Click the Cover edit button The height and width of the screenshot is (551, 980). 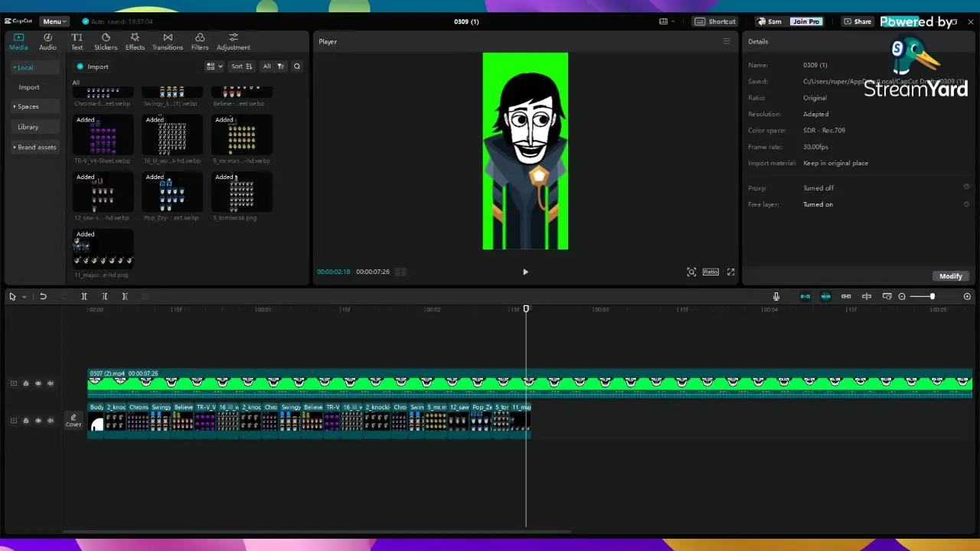click(x=73, y=420)
